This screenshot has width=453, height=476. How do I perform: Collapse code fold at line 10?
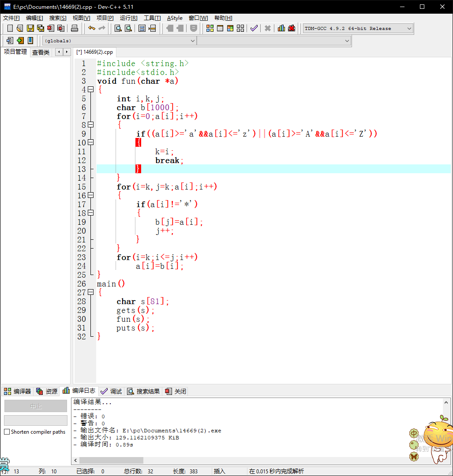(x=90, y=142)
